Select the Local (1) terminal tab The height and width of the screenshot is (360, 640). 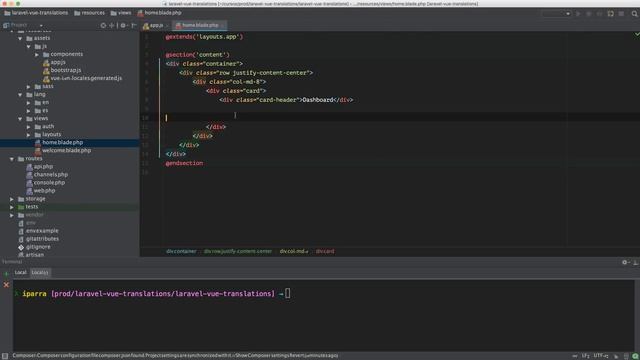point(40,273)
